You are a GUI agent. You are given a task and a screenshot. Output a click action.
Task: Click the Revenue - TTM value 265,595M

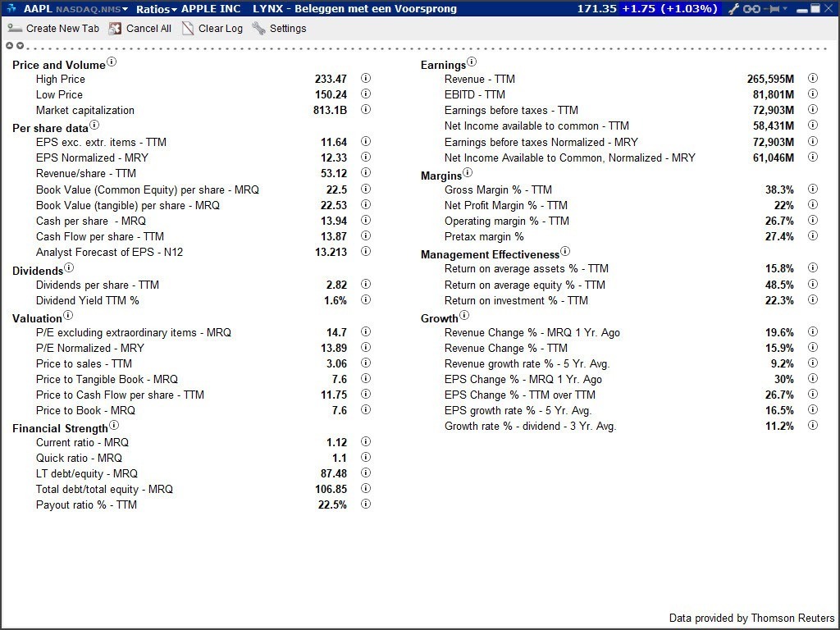(770, 80)
